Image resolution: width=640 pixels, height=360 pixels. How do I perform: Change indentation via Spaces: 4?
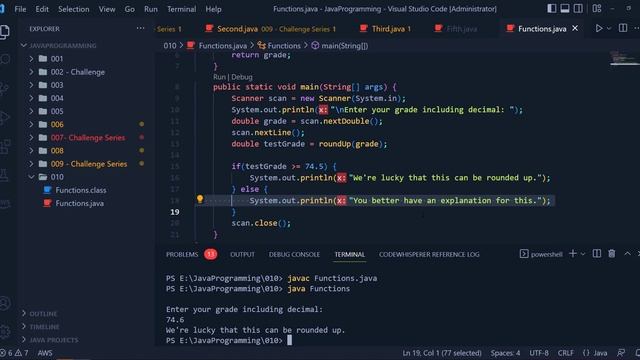505,353
